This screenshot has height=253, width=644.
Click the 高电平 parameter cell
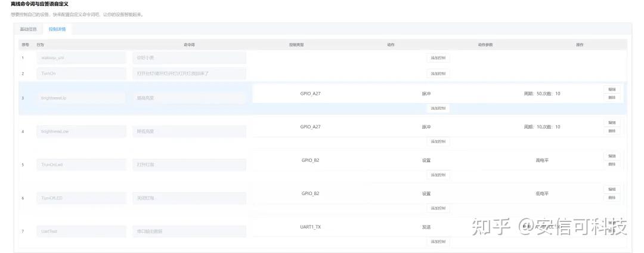point(542,160)
